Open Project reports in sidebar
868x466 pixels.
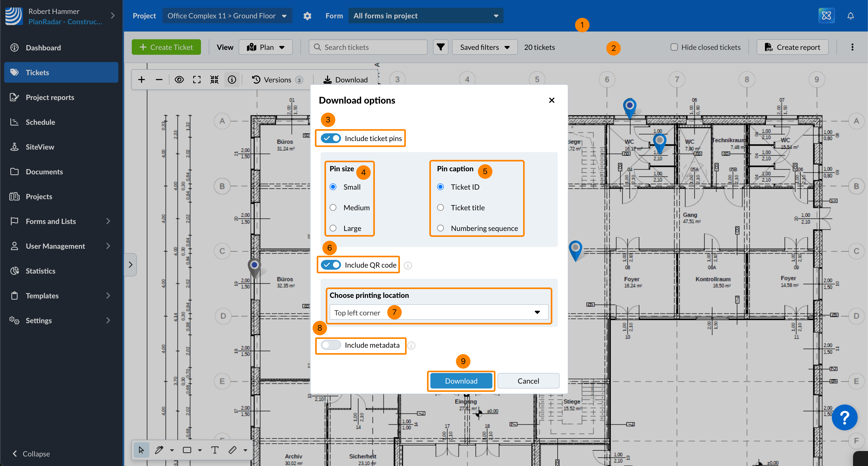coord(50,97)
